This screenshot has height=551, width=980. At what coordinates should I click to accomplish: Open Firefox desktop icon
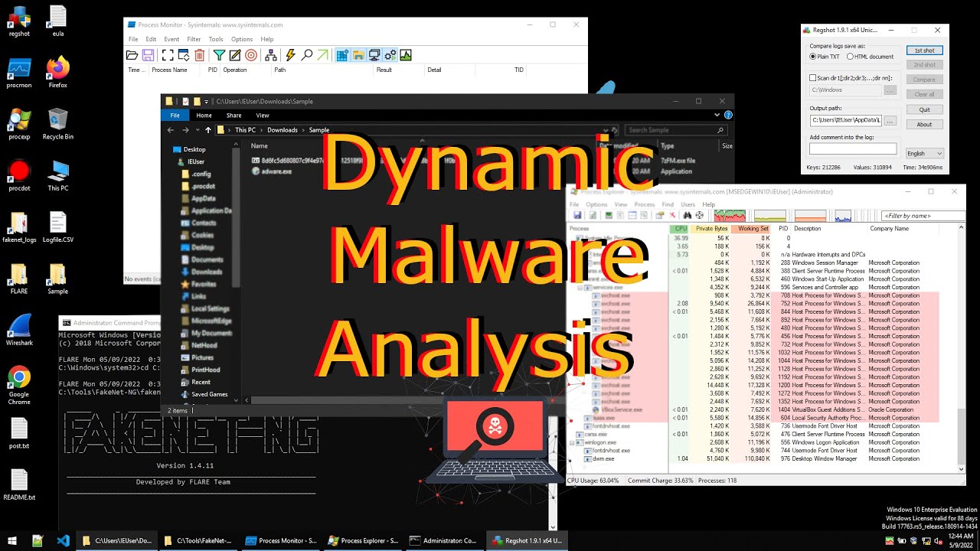(58, 73)
